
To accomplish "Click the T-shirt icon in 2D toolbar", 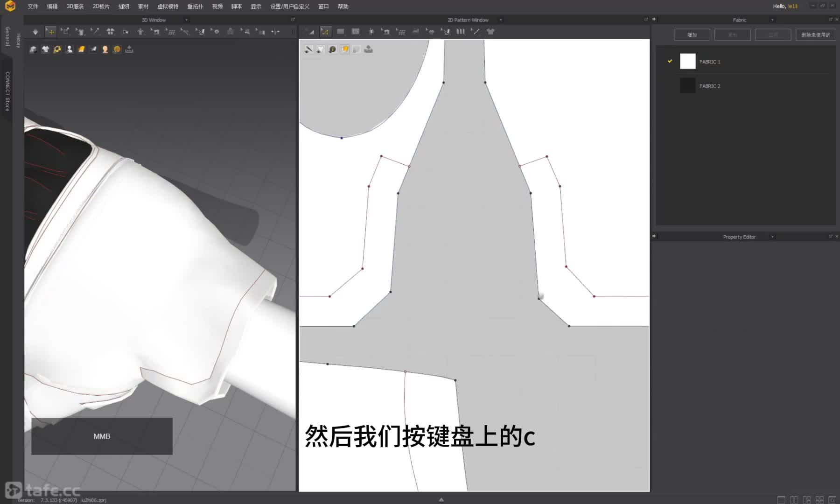I will (x=490, y=32).
